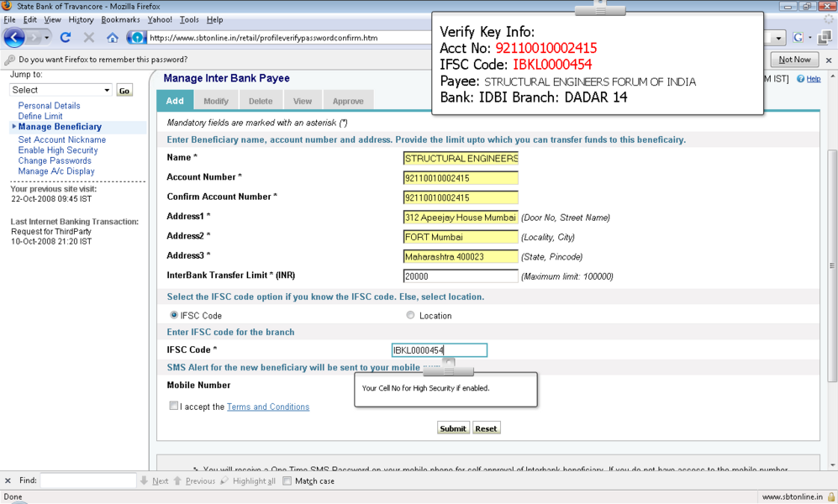
Task: Select the Location radio option
Action: click(x=410, y=316)
